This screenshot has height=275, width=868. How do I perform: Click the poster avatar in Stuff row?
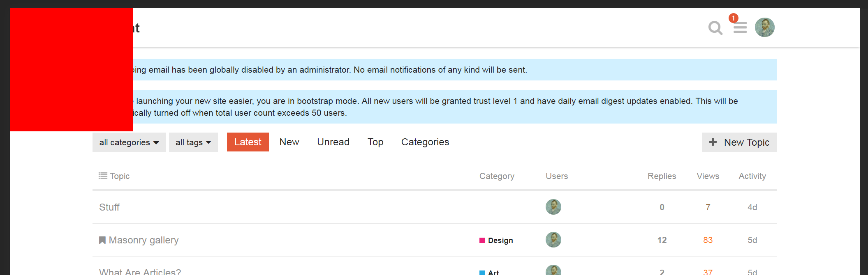click(553, 207)
